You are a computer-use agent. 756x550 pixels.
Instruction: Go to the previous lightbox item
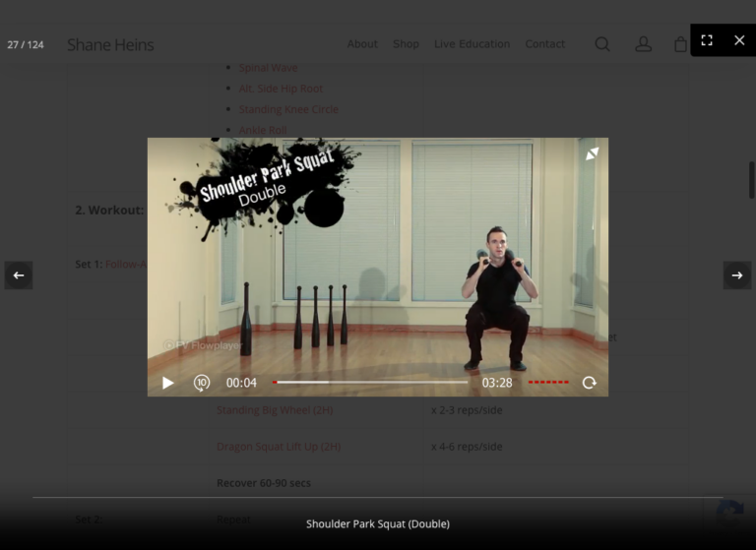tap(19, 275)
